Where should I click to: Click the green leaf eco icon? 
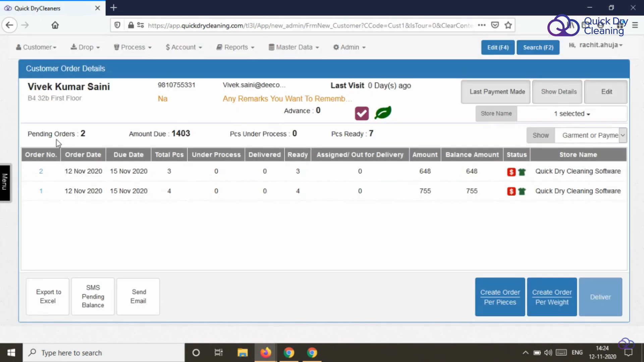[x=383, y=112]
